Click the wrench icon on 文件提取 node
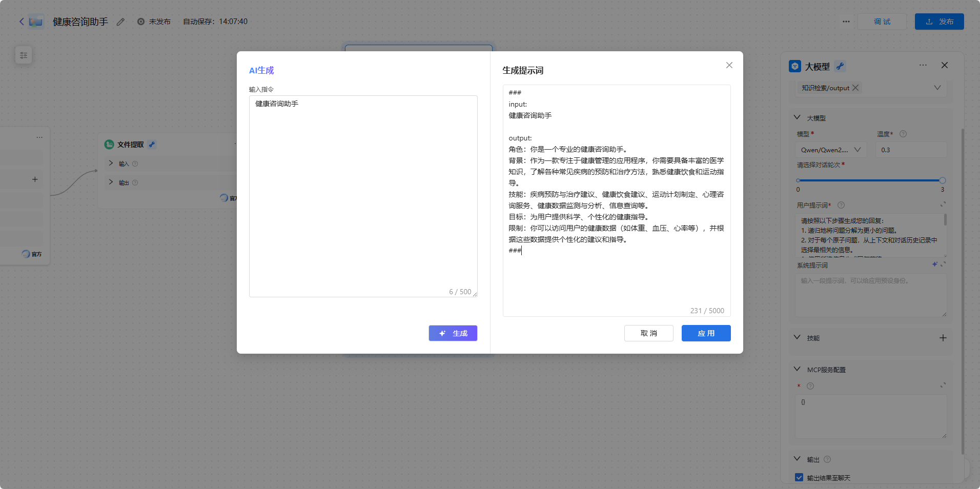 pos(151,145)
